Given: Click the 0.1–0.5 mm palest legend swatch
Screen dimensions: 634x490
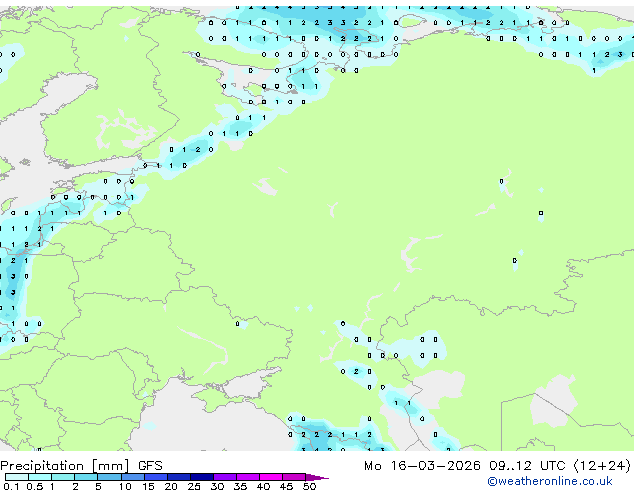Looking at the screenshot, I should click(x=17, y=477).
